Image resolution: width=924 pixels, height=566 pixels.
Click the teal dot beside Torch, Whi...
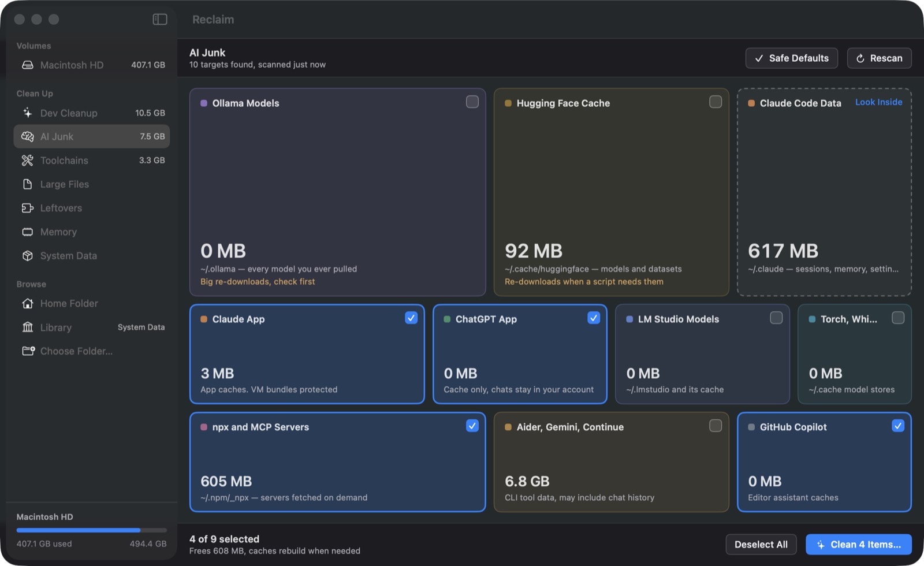pyautogui.click(x=812, y=319)
